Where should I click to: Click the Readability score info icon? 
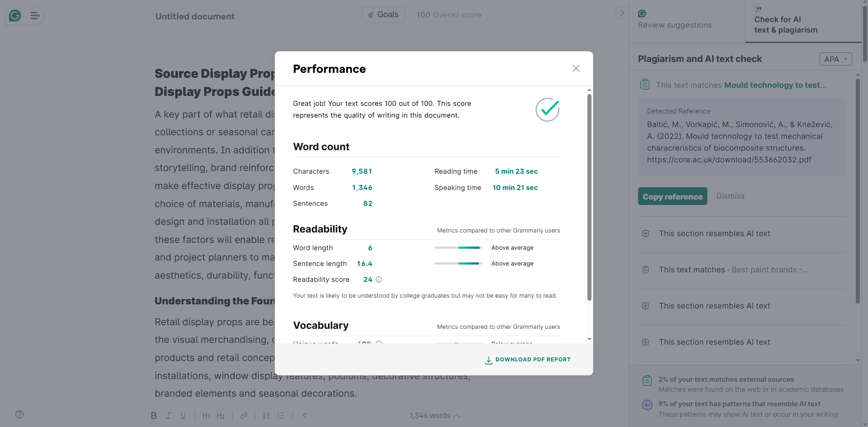(x=379, y=280)
